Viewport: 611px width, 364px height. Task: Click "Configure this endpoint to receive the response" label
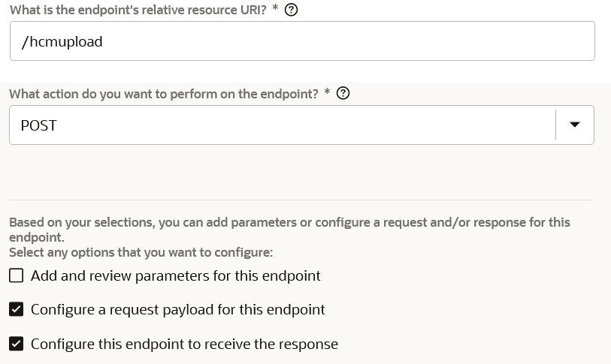pyautogui.click(x=184, y=344)
